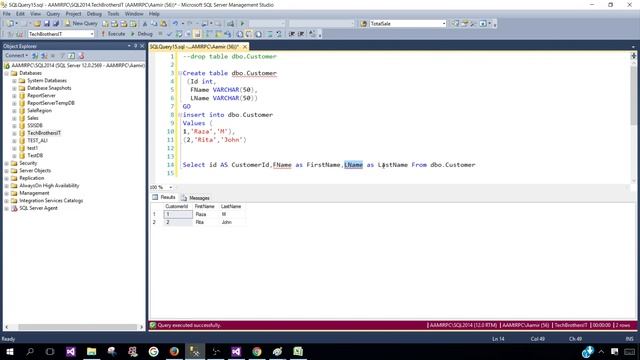Click the New Query toolbar button
This screenshot has height=360, width=640.
click(81, 24)
